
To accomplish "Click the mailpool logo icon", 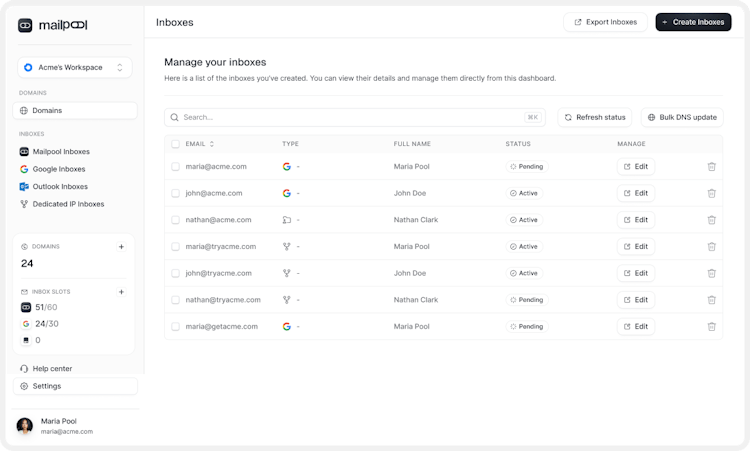I will (x=25, y=25).
